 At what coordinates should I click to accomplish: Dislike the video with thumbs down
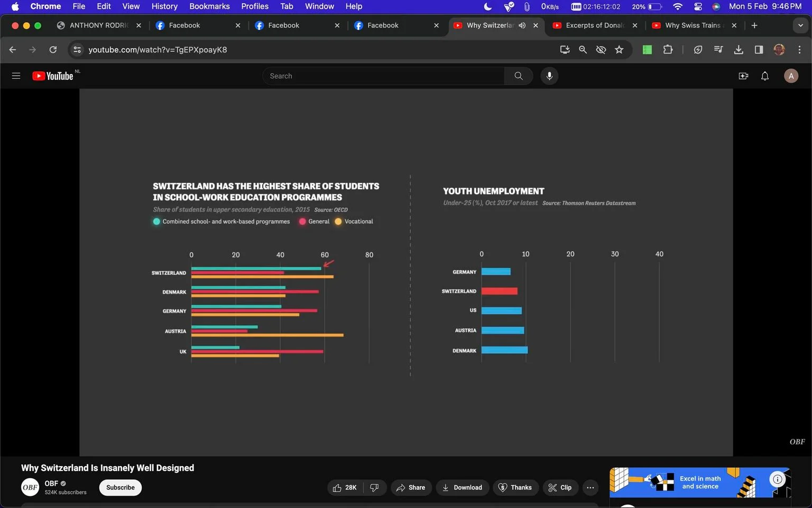click(374, 487)
